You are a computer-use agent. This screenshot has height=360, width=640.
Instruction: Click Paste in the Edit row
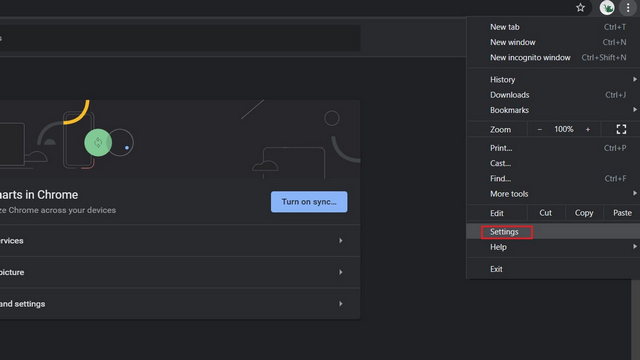tap(622, 213)
